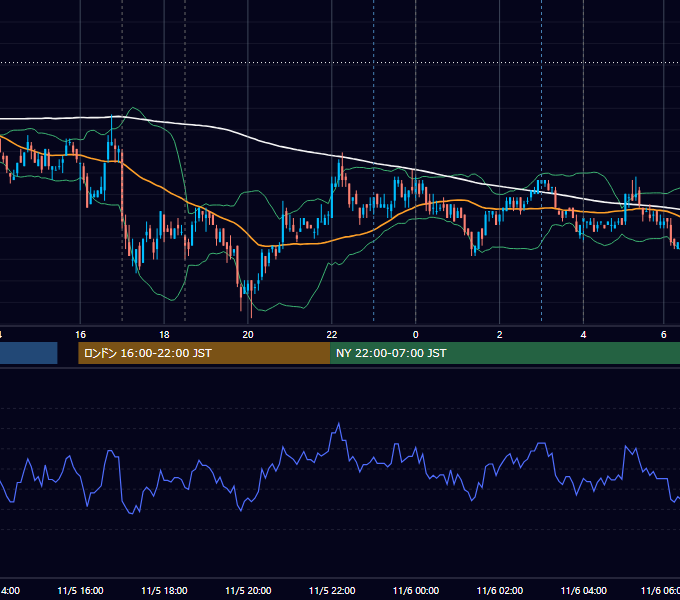
Task: Click the 0 hour axis label
Action: [415, 335]
